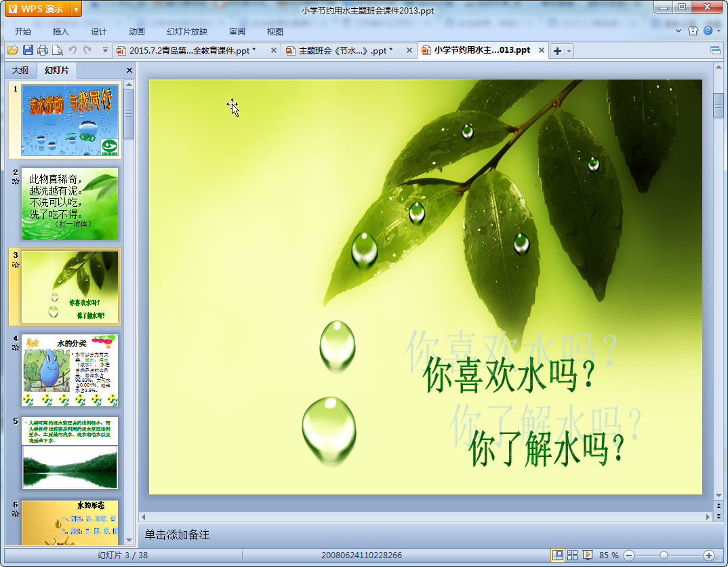Click the editor's vertical scroll-up arrow
This screenshot has width=728, height=567.
719,67
